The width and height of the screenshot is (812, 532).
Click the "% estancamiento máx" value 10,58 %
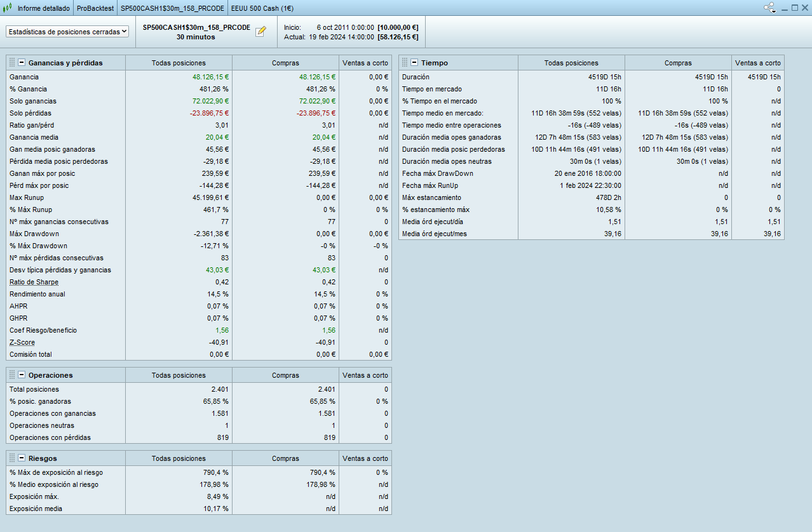[x=609, y=209]
